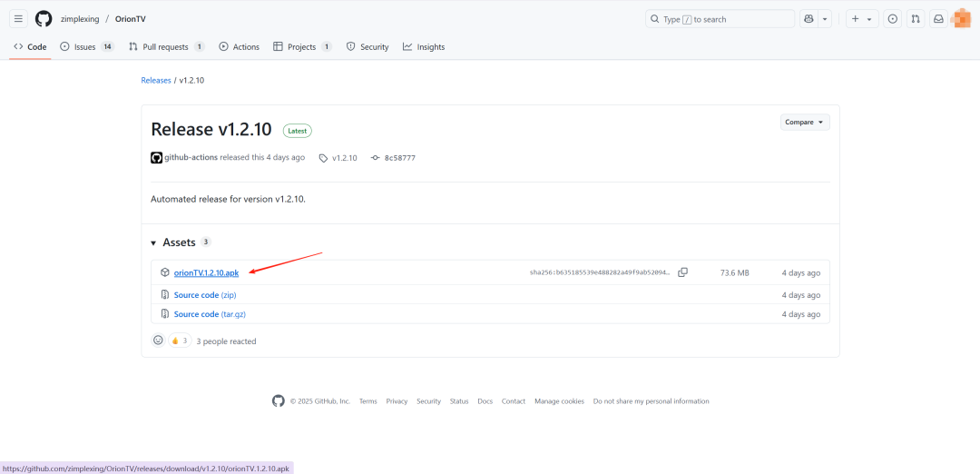The image size is (980, 474).
Task: Click '3 people reacted' text
Action: (226, 341)
